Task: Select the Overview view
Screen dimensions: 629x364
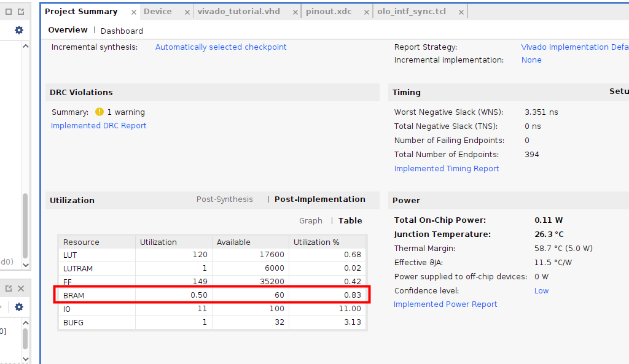Action: (x=68, y=30)
